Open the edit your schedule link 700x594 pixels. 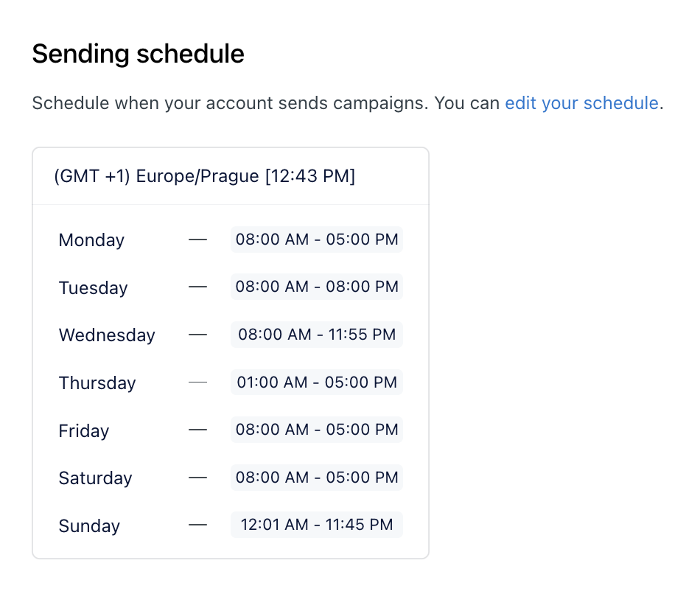[581, 103]
